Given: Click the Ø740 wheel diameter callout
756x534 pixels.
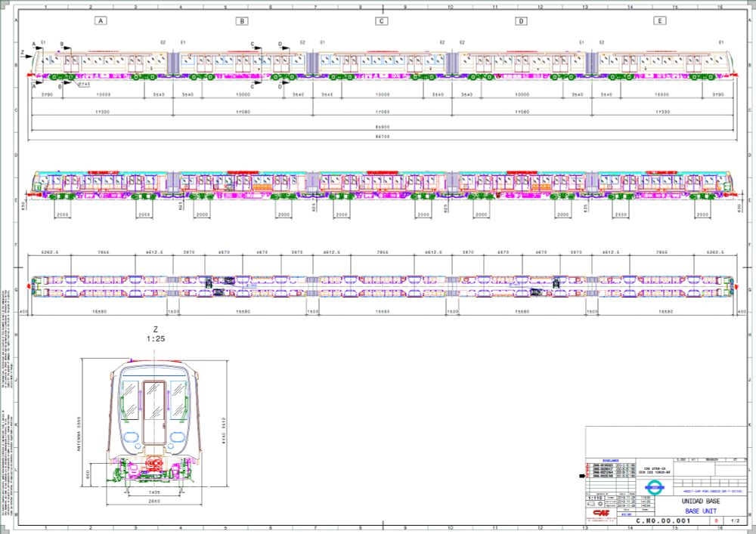Looking at the screenshot, I should pyautogui.click(x=84, y=85).
